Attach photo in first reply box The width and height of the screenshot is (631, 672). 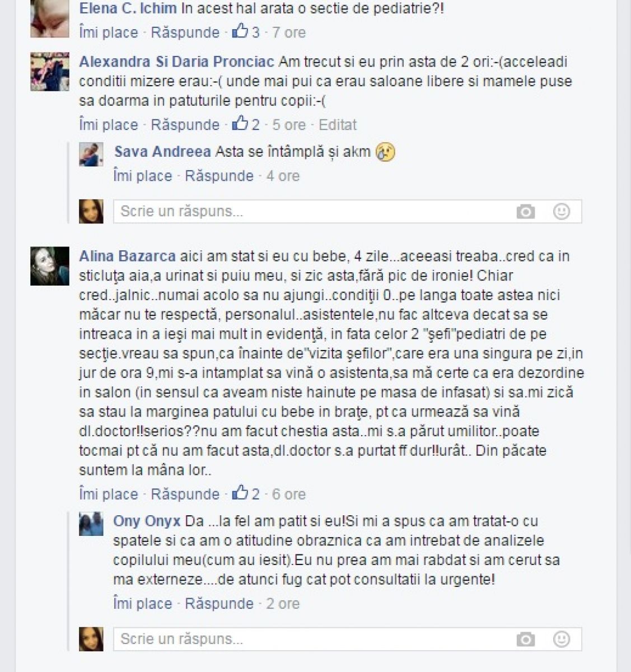coord(525,212)
